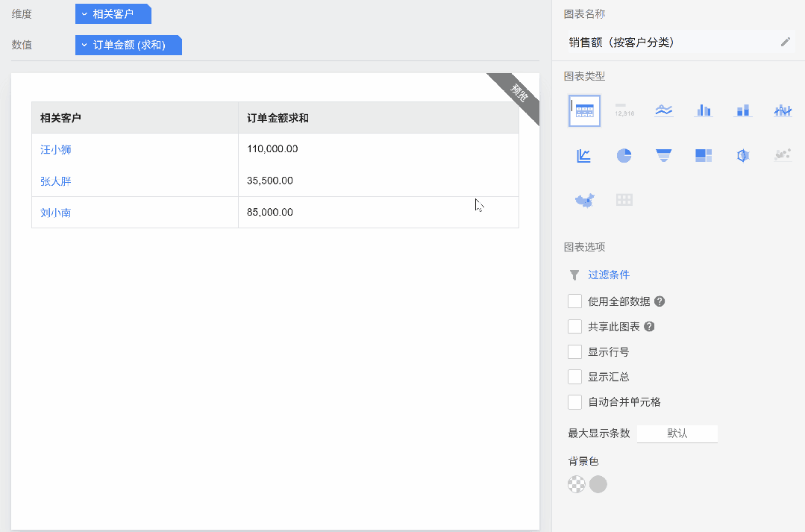Open customer 刘小南 link
Screen dimensions: 805x532
click(x=55, y=213)
